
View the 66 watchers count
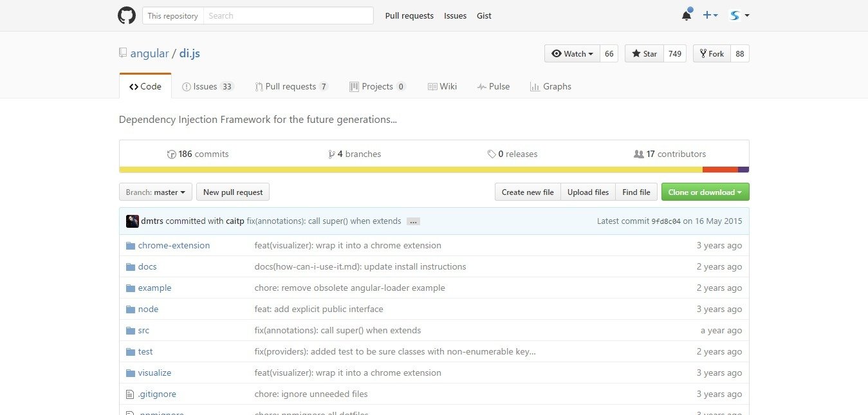pyautogui.click(x=609, y=53)
